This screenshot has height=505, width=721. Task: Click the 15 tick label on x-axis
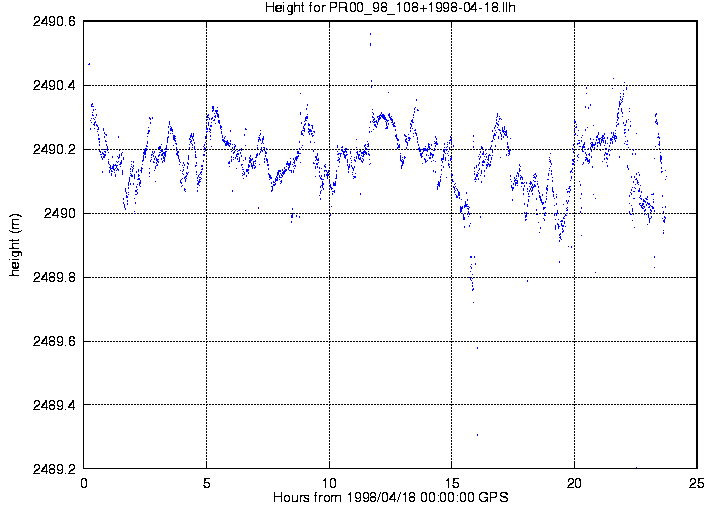point(452,483)
